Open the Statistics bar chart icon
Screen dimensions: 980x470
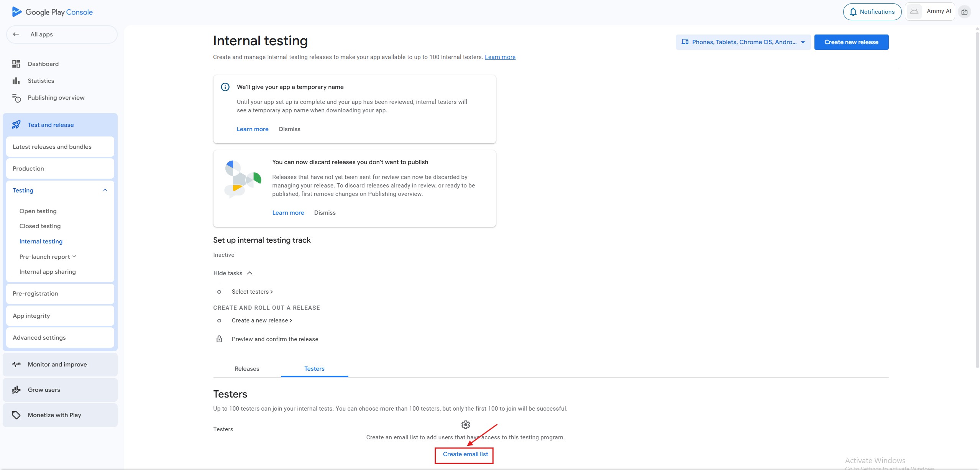(x=16, y=81)
